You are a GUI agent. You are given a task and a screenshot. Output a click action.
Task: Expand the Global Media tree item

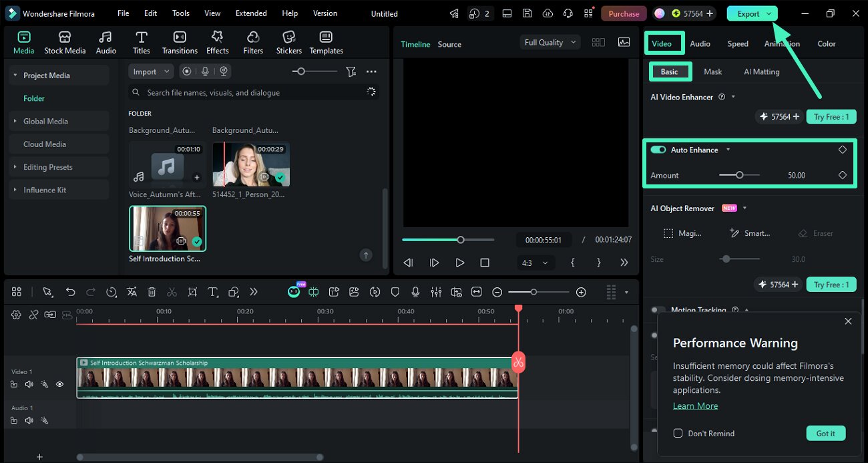15,121
